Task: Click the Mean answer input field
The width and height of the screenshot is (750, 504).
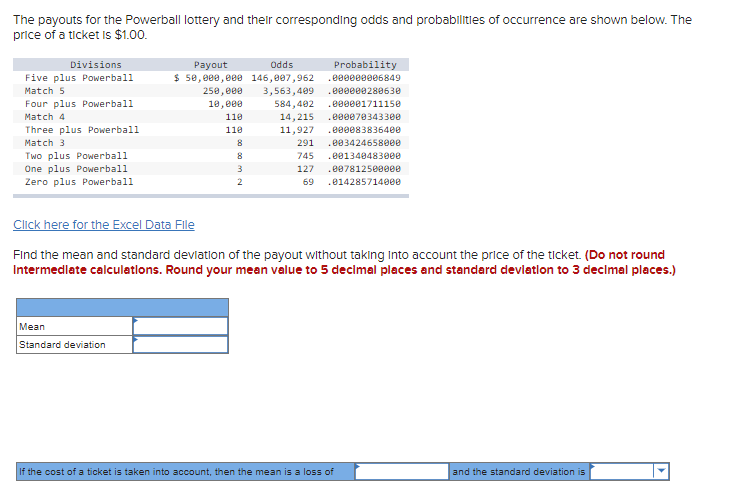Action: (x=180, y=326)
